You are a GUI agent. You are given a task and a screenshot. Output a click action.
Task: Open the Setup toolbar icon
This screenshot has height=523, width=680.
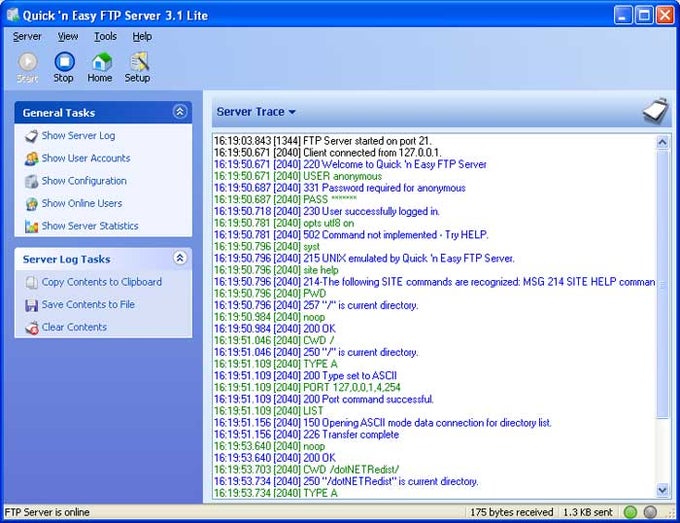[139, 62]
